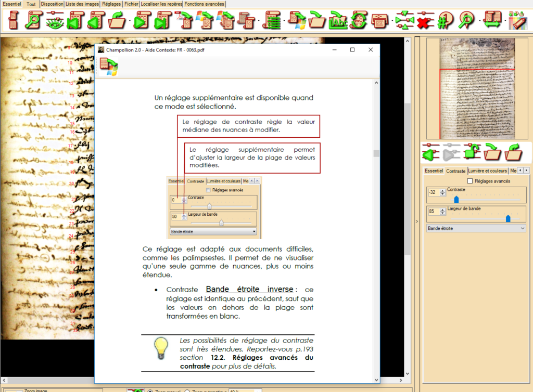Click the two overlapping scrolls icon
Viewport: 533px width, 392px height.
point(246,20)
